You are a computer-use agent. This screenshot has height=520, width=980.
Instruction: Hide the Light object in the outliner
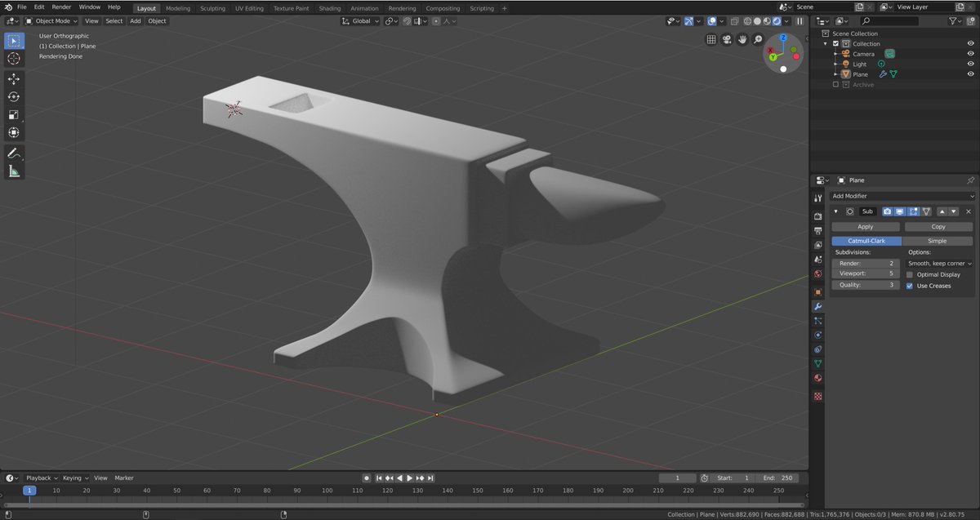point(971,64)
